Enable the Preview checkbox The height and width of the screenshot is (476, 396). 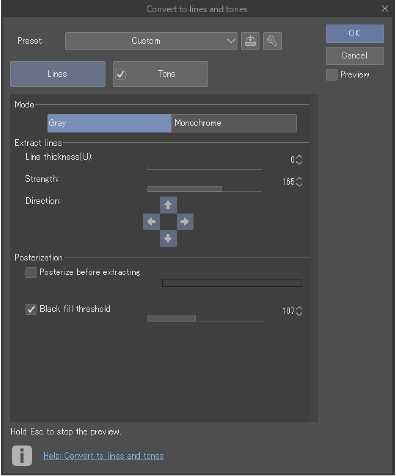pyautogui.click(x=332, y=75)
